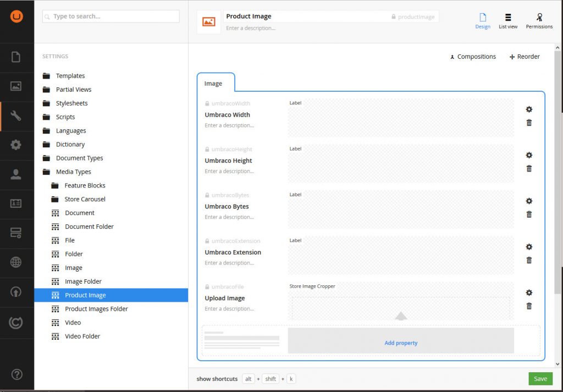Open the Permissions tab

point(539,21)
